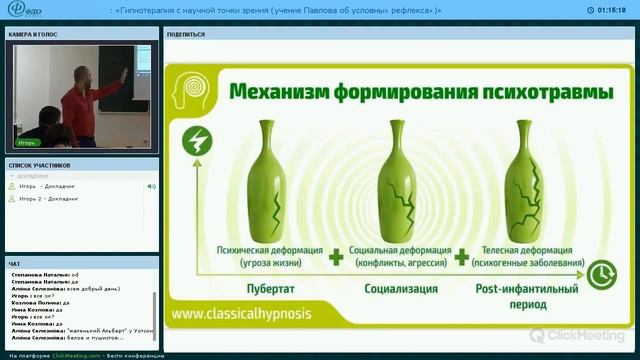Select participant row Игорь 2 - Докладчик
640x360 pixels.
[82, 199]
